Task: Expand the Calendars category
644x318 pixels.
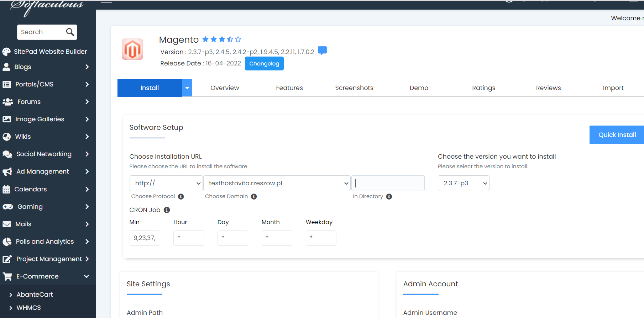Action: [87, 189]
